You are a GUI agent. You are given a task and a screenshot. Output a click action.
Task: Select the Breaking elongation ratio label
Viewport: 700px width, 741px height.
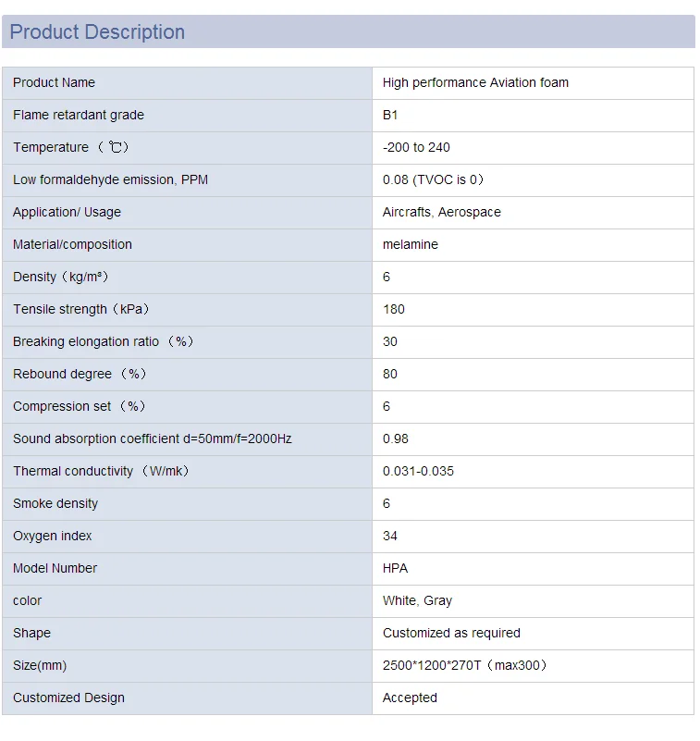tap(104, 341)
